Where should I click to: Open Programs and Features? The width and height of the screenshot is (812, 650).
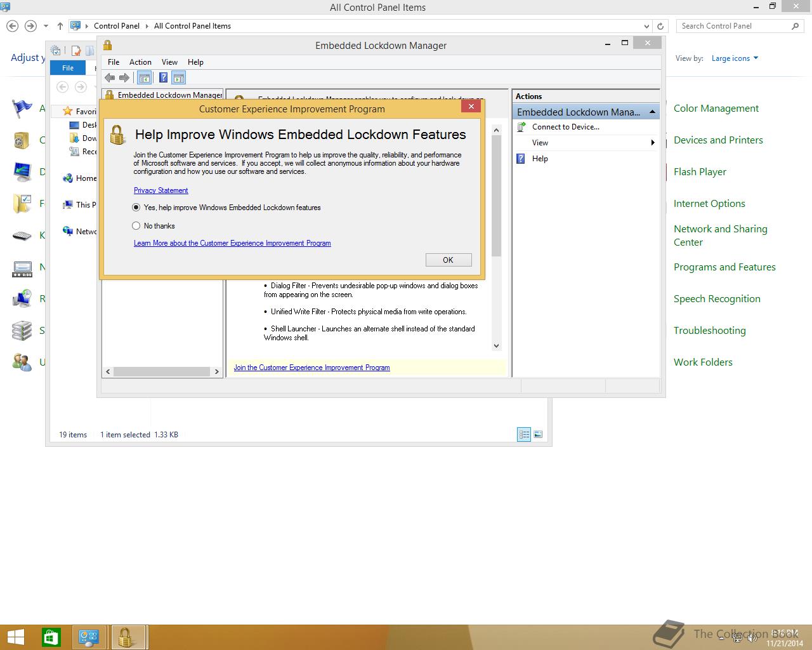[x=724, y=267]
